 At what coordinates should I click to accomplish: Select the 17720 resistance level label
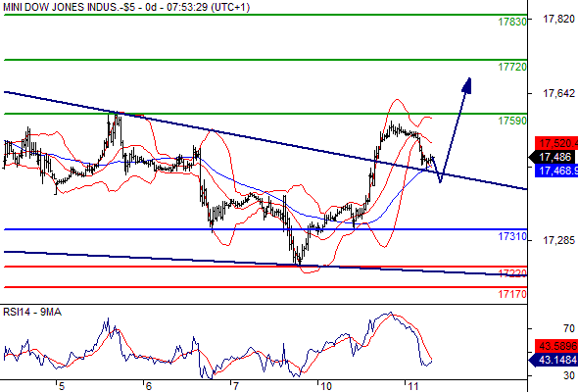click(x=512, y=67)
